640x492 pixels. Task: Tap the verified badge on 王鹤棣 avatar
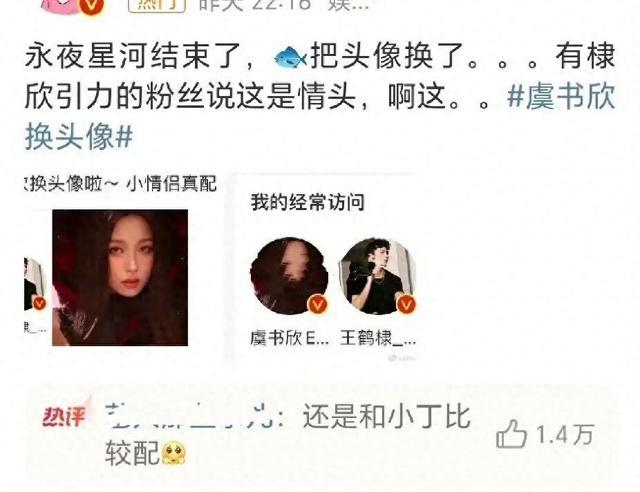[x=406, y=304]
